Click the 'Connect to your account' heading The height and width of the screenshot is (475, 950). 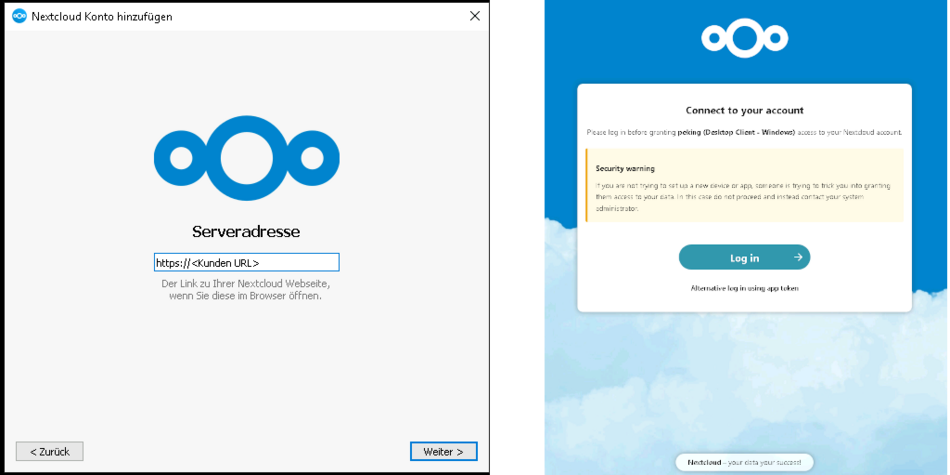[x=745, y=110]
